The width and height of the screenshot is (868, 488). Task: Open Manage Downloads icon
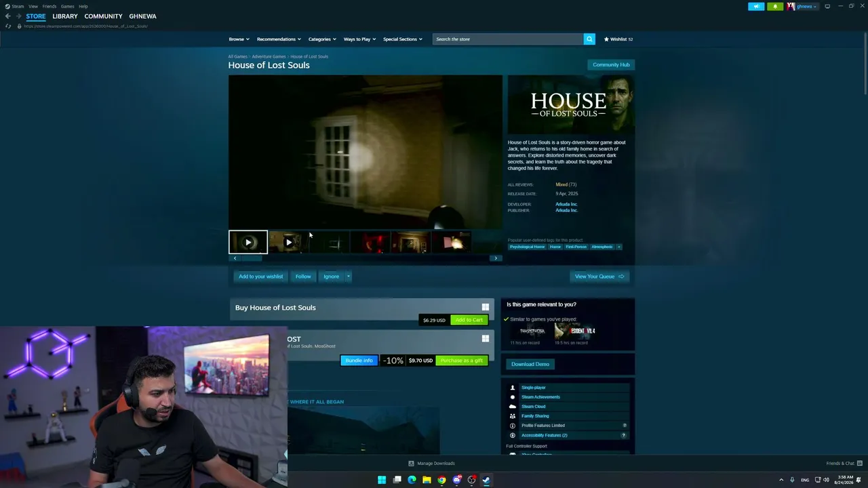pyautogui.click(x=411, y=464)
